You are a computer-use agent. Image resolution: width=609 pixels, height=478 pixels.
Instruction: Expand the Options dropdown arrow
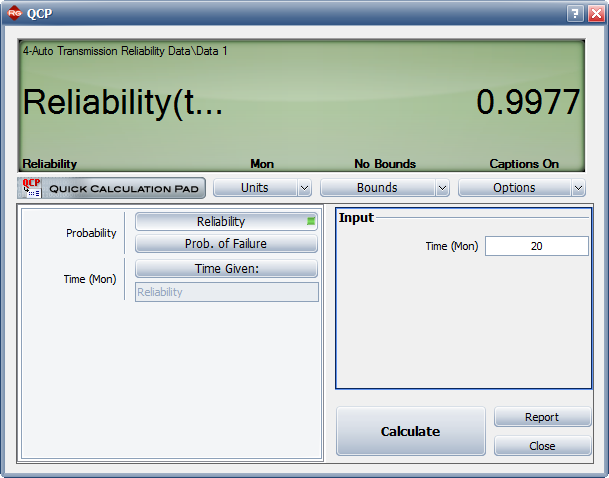pos(578,188)
